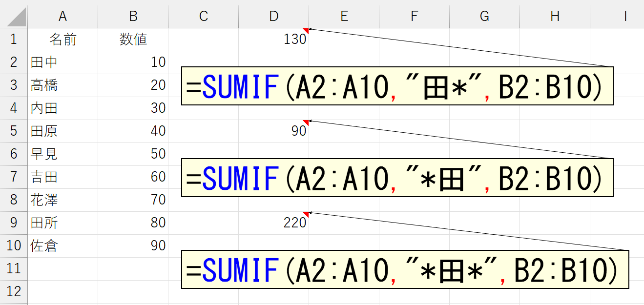
Task: Select column F header
Action: pos(414,16)
